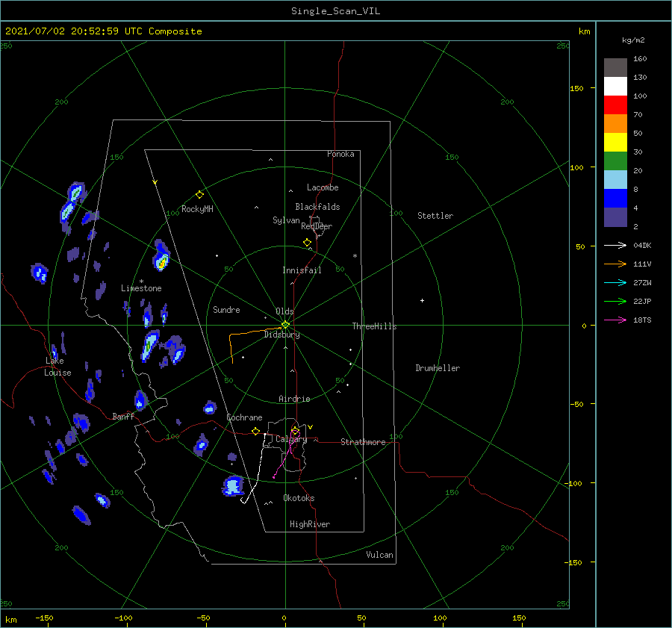Click the yellow 50 kg/m2 legend swatch
This screenshot has width=672, height=628.
(615, 143)
